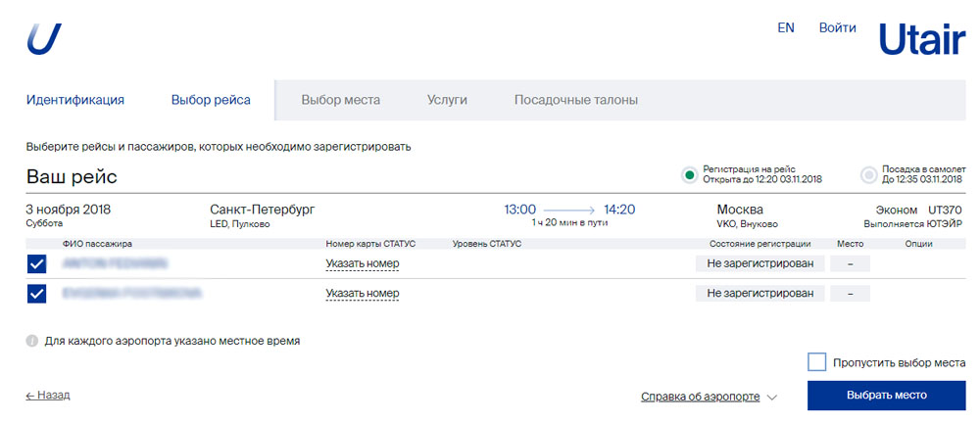The height and width of the screenshot is (423, 980).
Task: Open the Посадочные талоны tab
Action: (x=576, y=100)
